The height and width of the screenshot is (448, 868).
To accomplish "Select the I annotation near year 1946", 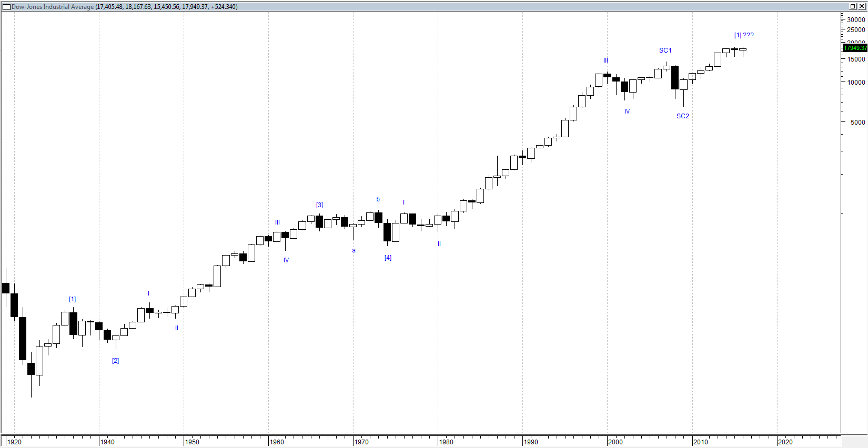I will (x=148, y=293).
